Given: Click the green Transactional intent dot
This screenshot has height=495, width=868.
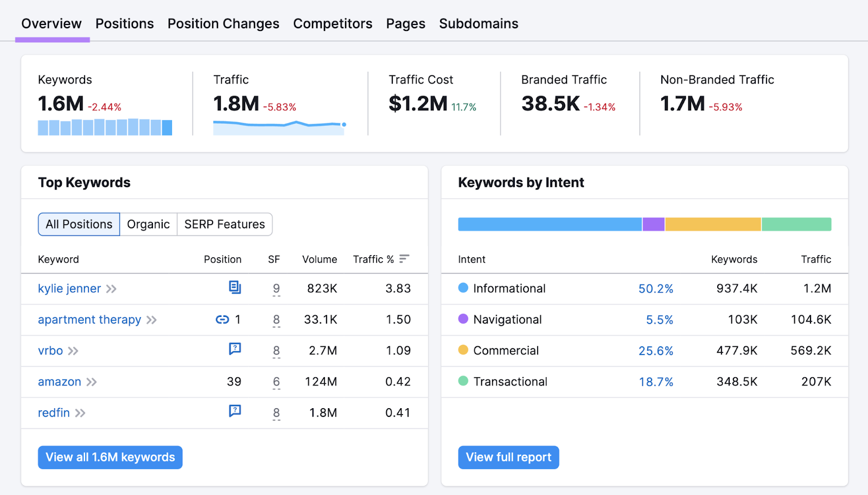Looking at the screenshot, I should coord(463,381).
